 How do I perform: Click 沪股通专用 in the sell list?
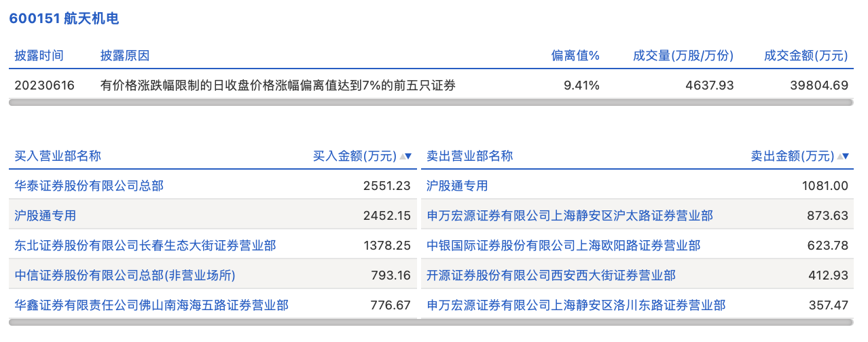coord(457,185)
